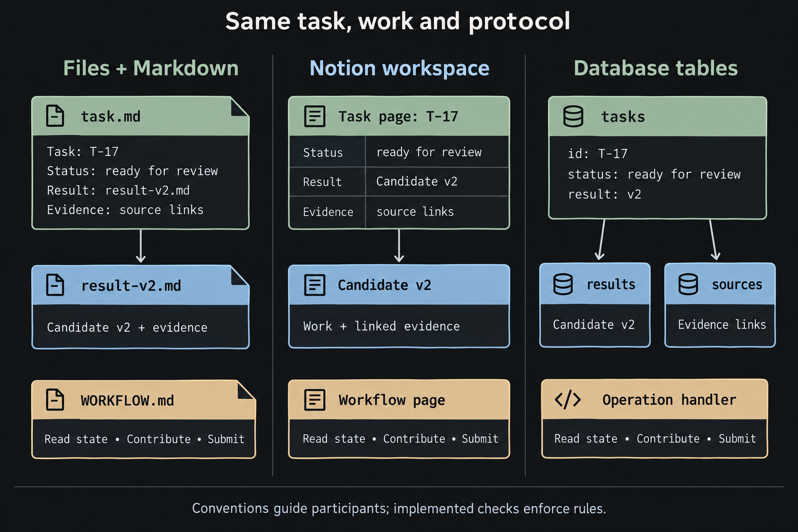Image resolution: width=798 pixels, height=532 pixels.
Task: Click 'Read state • Contribute • Submit' under WORKFLOW.md
Action: (x=144, y=439)
